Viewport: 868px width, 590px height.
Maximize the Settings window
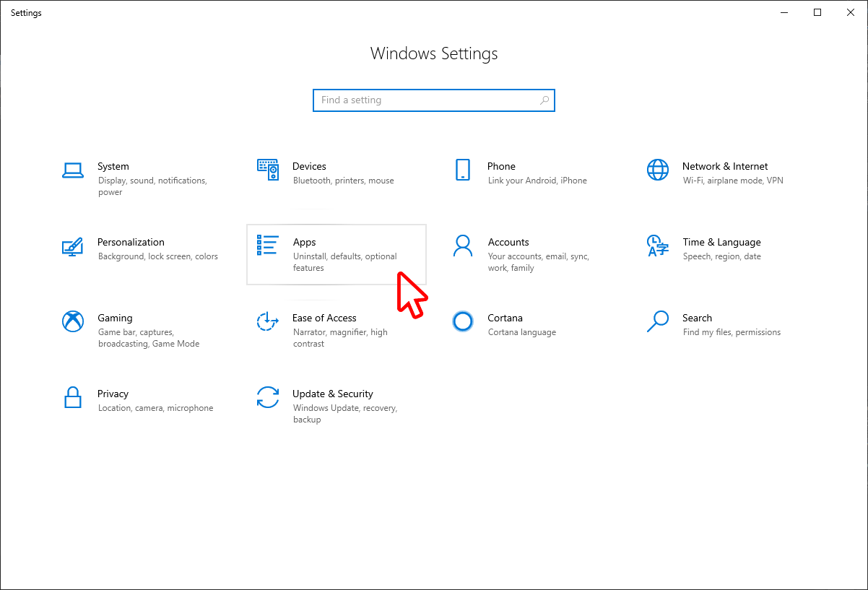click(817, 12)
